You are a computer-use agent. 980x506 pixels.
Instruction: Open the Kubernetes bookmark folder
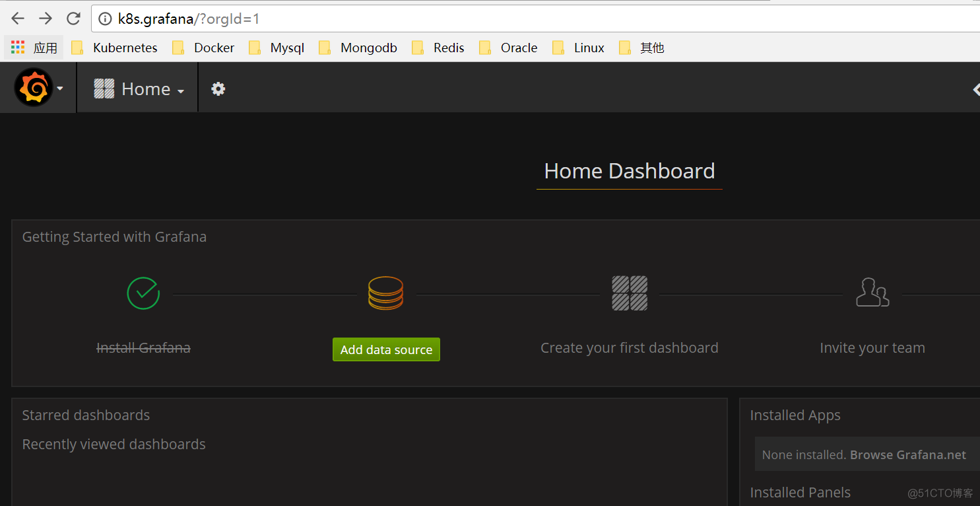pyautogui.click(x=115, y=48)
